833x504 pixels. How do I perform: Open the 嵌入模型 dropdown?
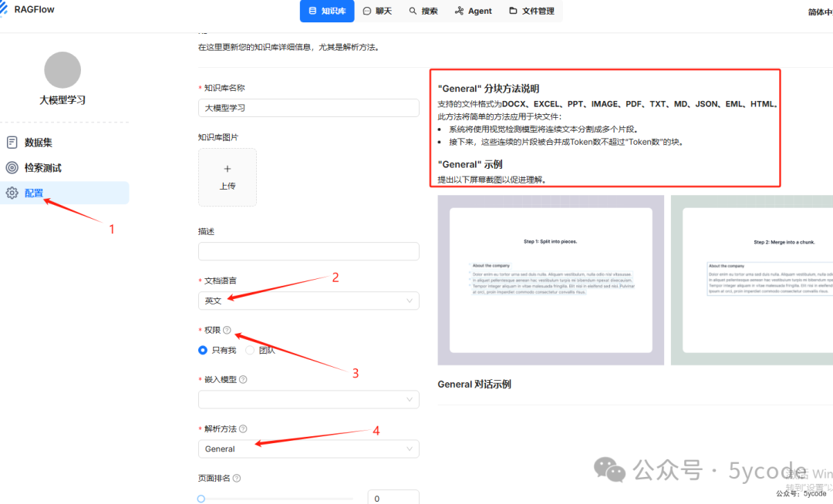coord(309,399)
